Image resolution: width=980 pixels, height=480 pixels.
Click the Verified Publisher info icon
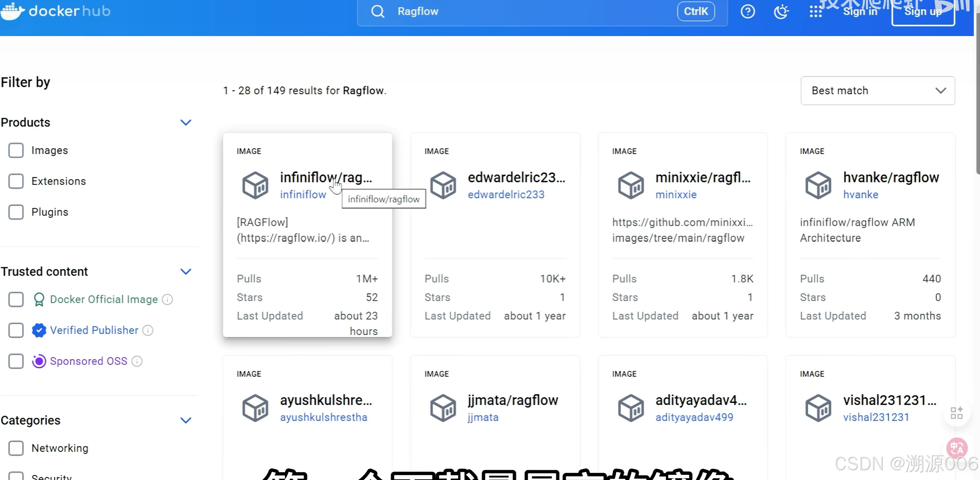point(148,330)
